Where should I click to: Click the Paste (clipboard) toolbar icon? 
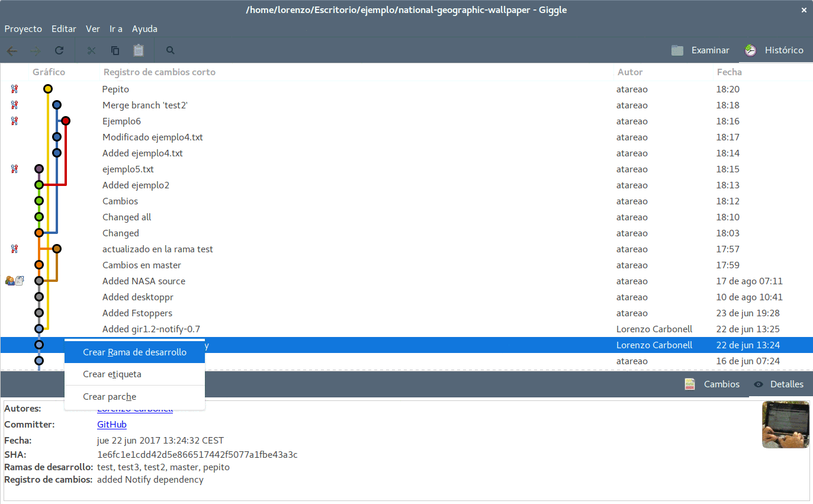tap(139, 50)
